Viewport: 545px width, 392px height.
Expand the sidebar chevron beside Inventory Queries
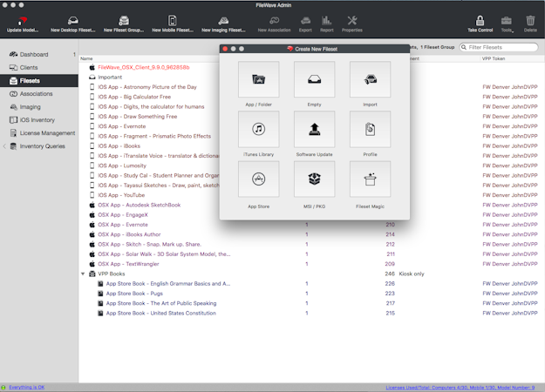point(4,146)
